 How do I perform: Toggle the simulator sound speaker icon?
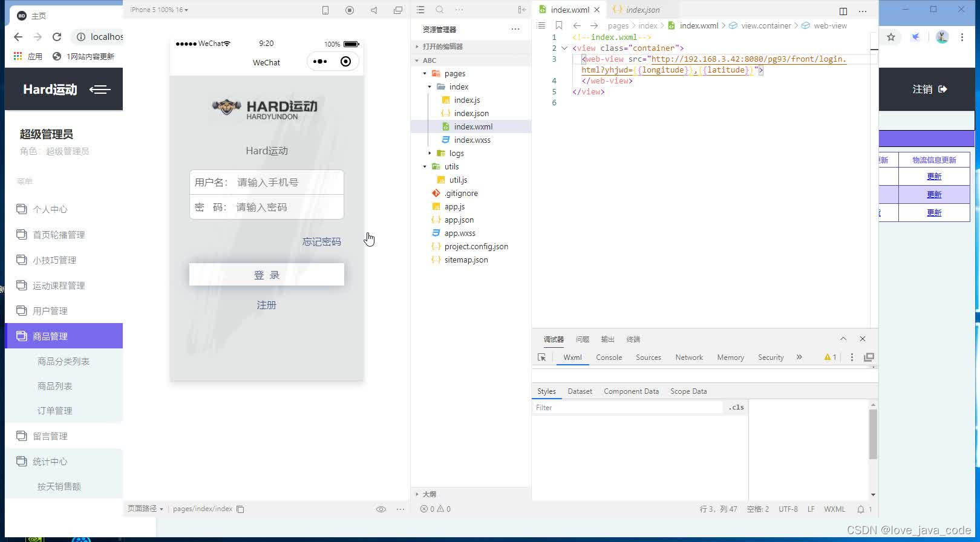pos(374,10)
